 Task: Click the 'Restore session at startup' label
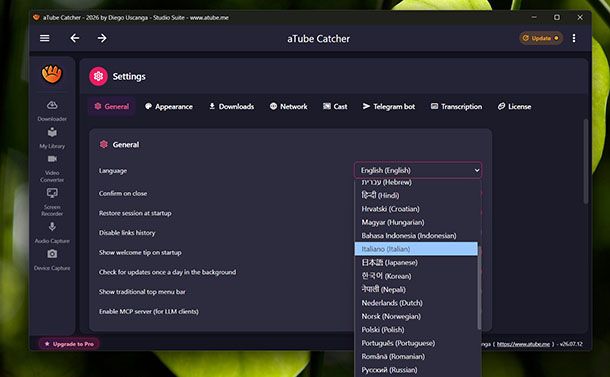coord(135,213)
